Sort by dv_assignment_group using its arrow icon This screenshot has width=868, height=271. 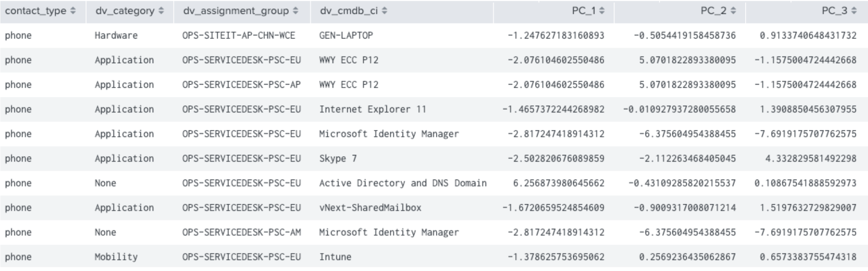tap(296, 11)
